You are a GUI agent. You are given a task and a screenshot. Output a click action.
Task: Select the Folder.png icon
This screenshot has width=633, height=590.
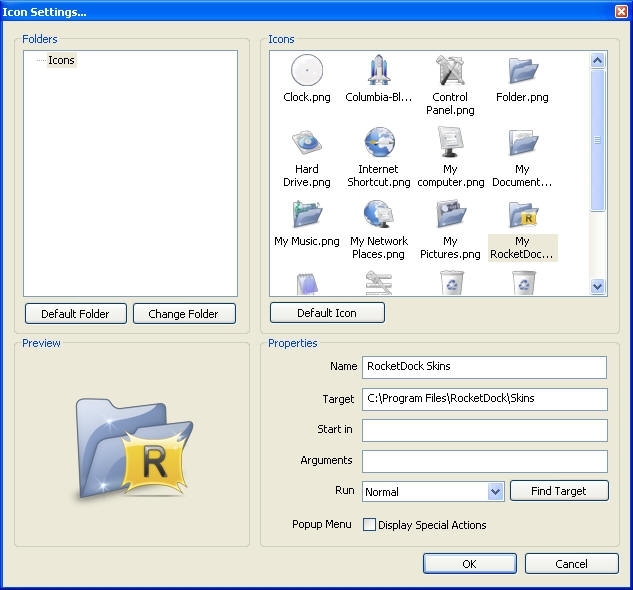pos(523,71)
